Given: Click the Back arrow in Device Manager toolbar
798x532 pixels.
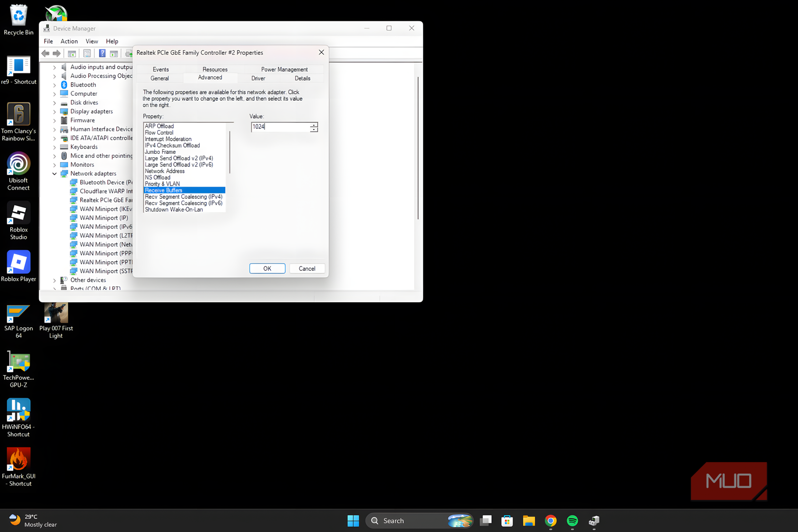Looking at the screenshot, I should point(45,53).
